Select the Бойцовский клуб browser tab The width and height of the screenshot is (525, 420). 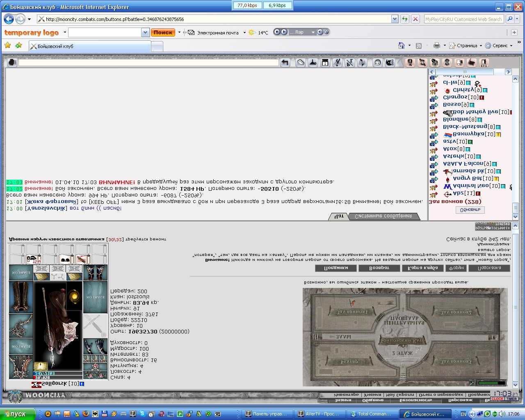click(x=89, y=46)
